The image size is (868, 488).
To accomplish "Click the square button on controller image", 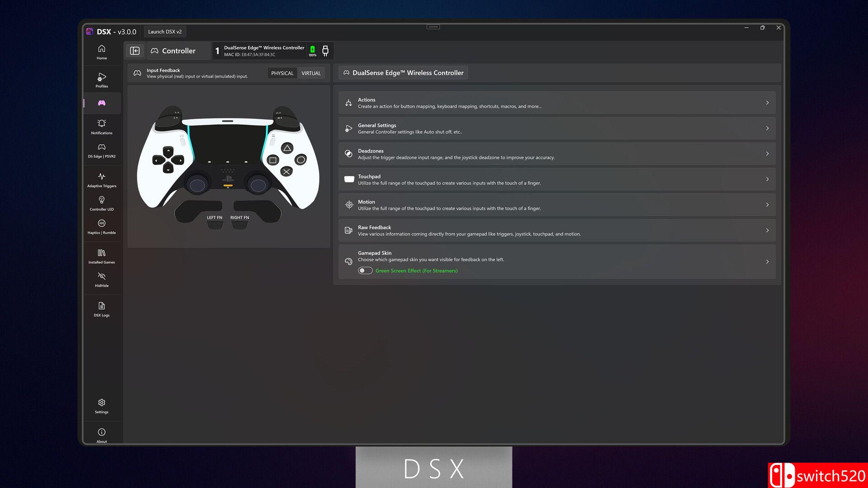I will 273,160.
